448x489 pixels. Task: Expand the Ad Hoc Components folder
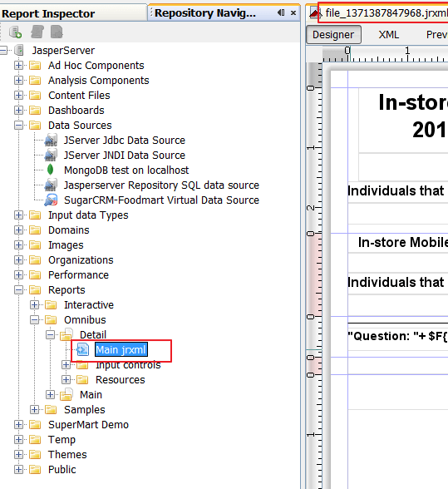click(x=19, y=66)
